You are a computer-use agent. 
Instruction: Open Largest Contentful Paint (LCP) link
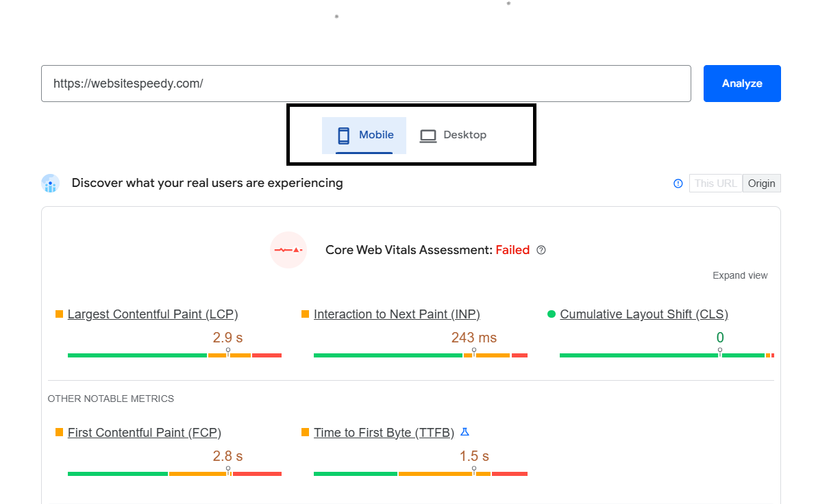point(153,314)
